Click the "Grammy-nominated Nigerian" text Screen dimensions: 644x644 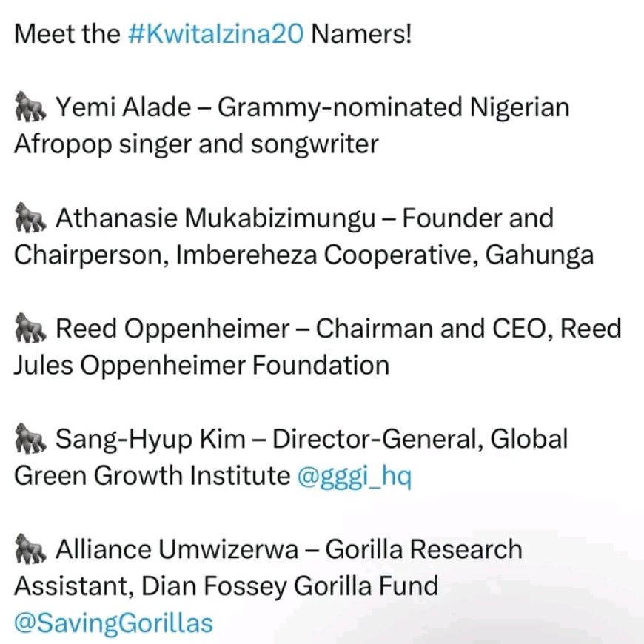pos(394,109)
